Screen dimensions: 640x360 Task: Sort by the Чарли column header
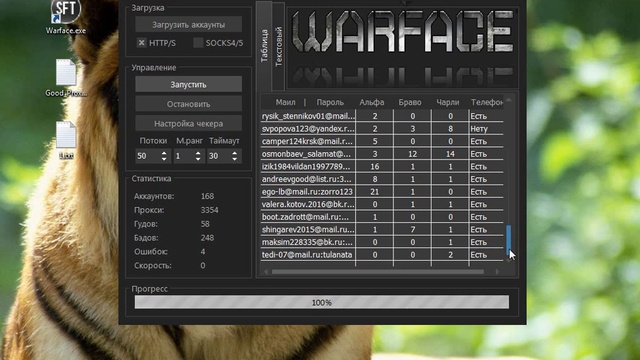pos(448,102)
